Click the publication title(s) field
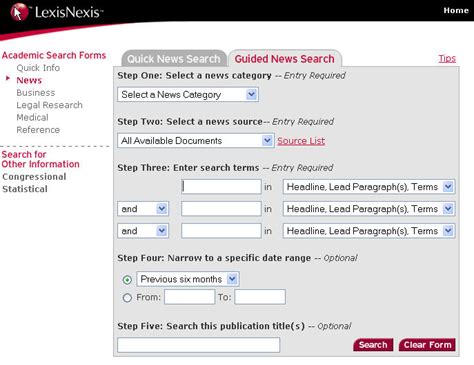Viewport: 474px width, 365px height. [x=198, y=345]
